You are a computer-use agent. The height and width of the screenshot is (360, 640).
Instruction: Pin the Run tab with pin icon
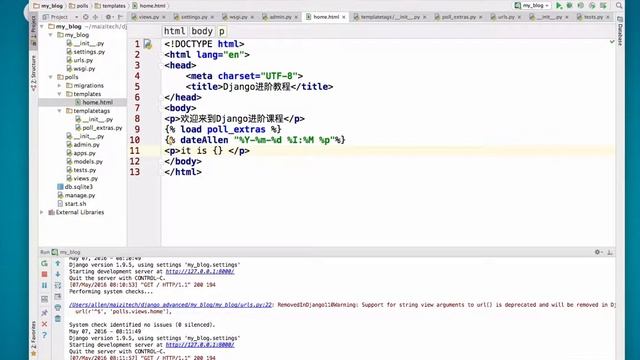(x=44, y=313)
